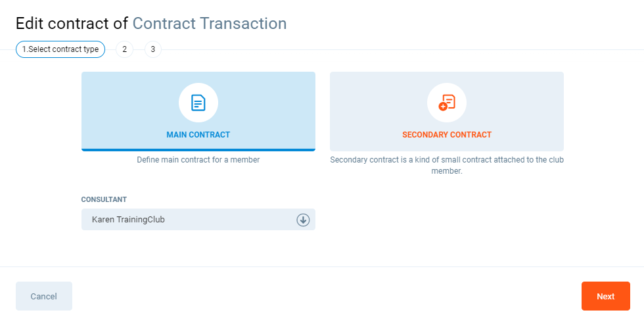This screenshot has height=325, width=644.
Task: Go to step 1 Select contract type
Action: (60, 49)
